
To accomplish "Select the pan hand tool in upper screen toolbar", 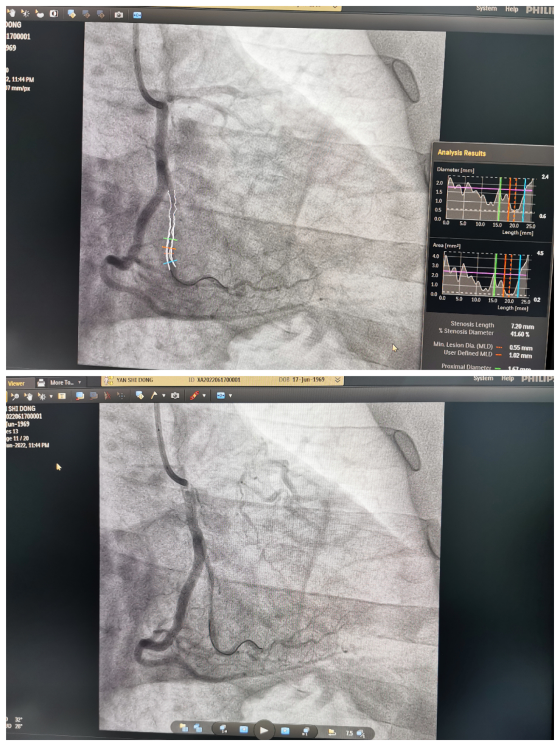I will 11,13.
